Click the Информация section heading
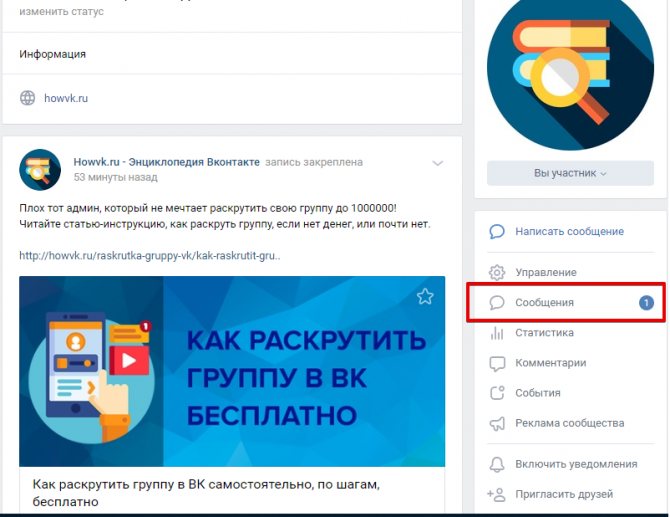Viewport: 670px width, 517px height. click(52, 54)
